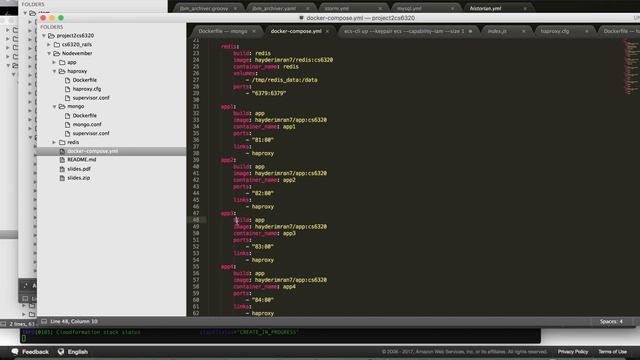Collapse the project2cs6320 root folder

pyautogui.click(x=44, y=36)
